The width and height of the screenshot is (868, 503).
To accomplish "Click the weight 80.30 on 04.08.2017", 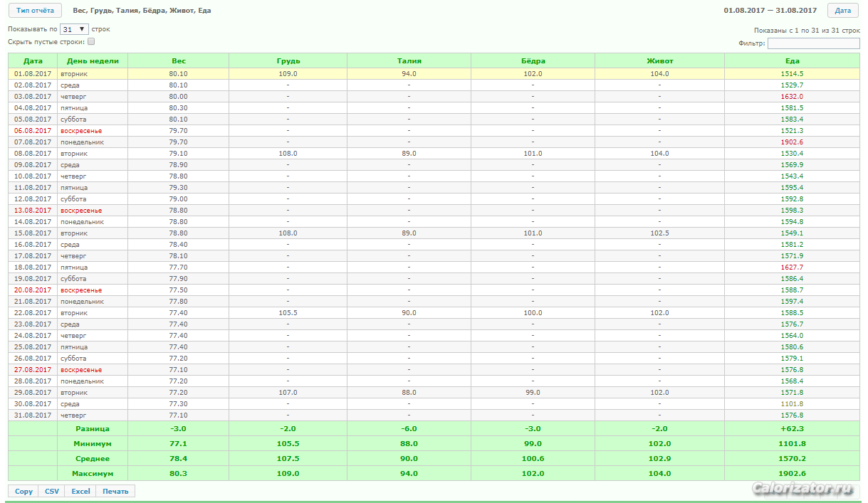I will [178, 107].
